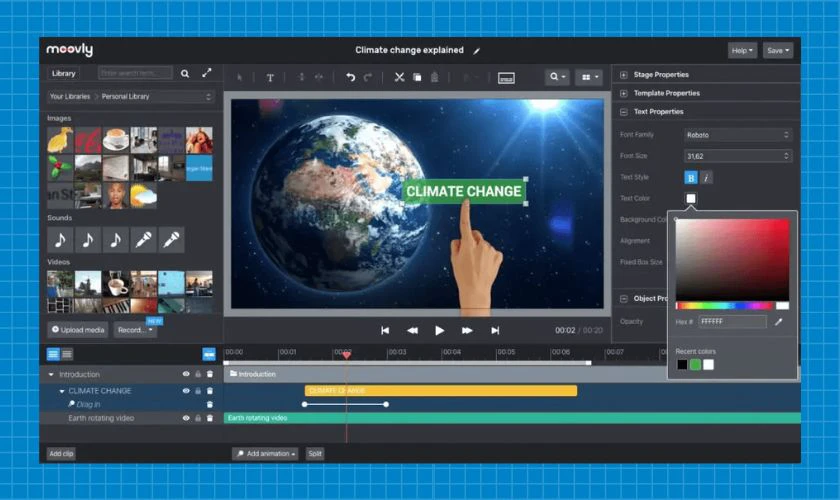The height and width of the screenshot is (500, 840).
Task: Click the fast forward button
Action: 467,331
